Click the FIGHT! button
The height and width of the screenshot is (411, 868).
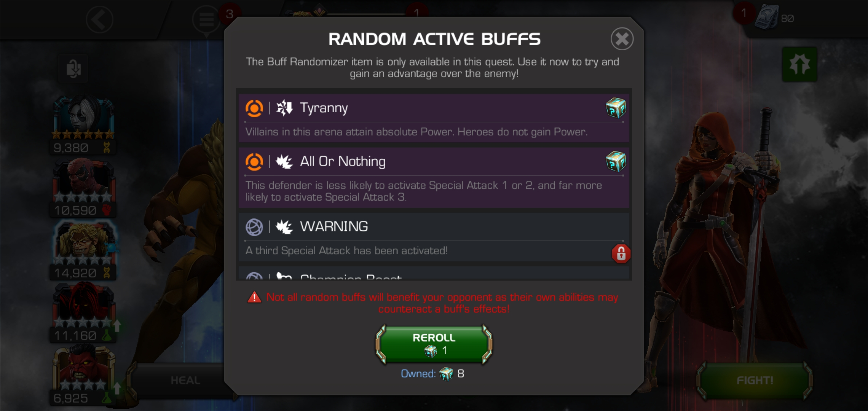click(755, 381)
